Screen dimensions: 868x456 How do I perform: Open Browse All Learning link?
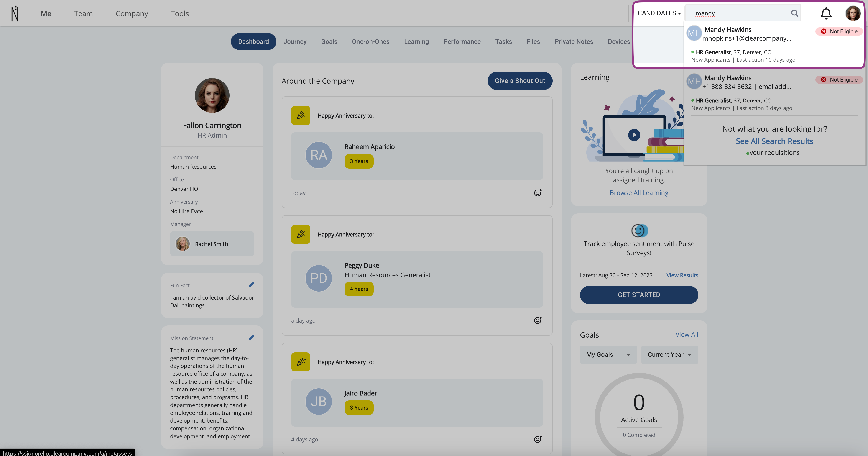click(x=639, y=192)
